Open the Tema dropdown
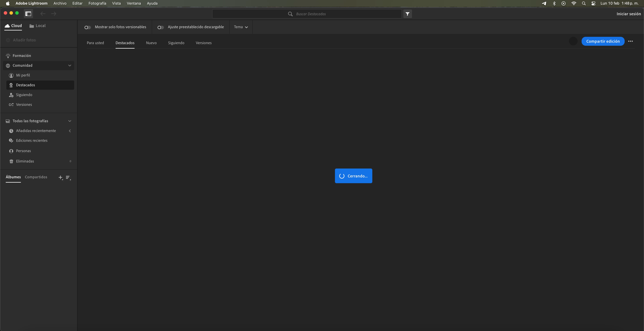Image resolution: width=644 pixels, height=331 pixels. point(241,27)
